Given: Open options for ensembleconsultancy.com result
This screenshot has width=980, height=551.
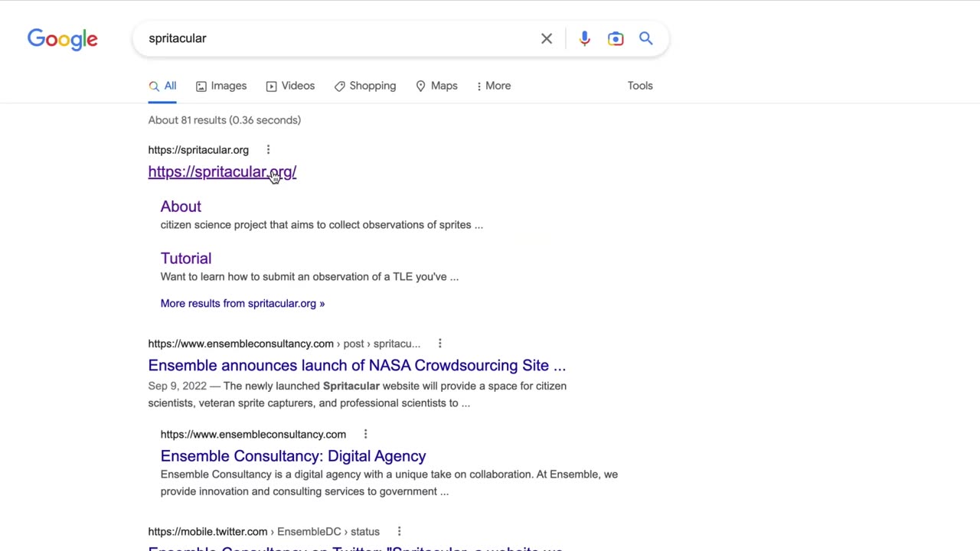Looking at the screenshot, I should click(x=365, y=434).
